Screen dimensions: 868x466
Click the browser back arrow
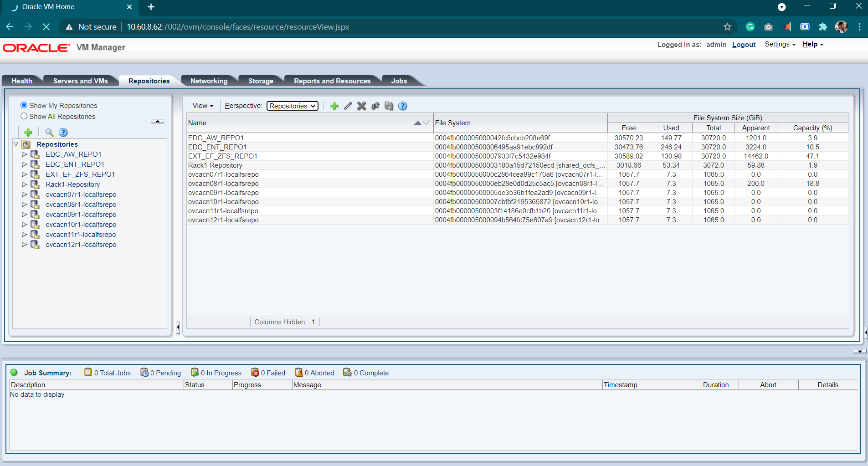tap(10, 27)
